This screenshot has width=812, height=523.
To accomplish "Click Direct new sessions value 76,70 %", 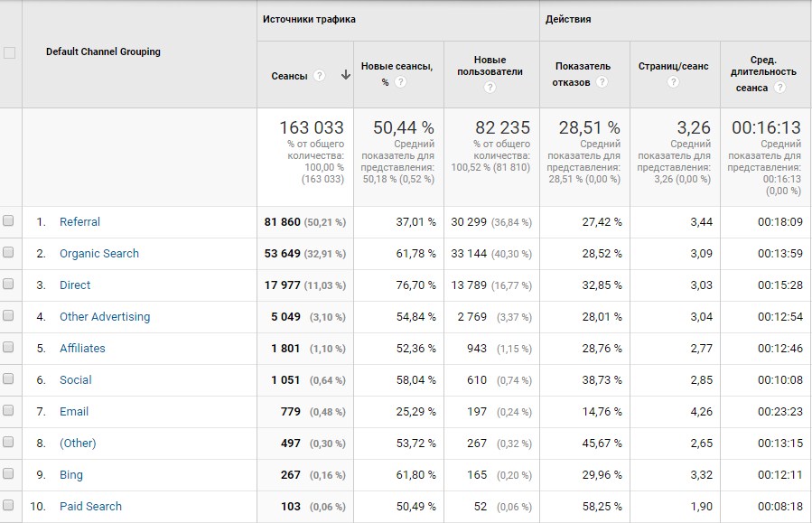I will point(415,285).
